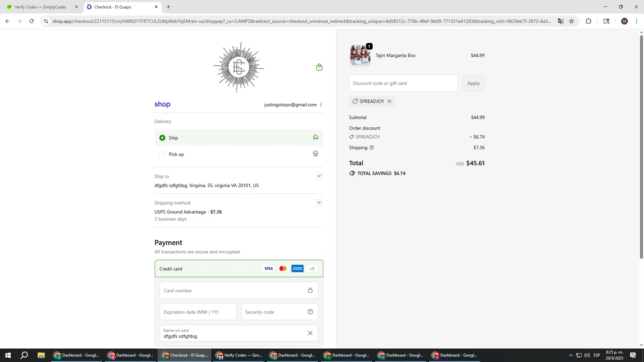Image resolution: width=644 pixels, height=362 pixels.
Task: Remove the SPREADJOY discount code
Action: click(x=389, y=101)
